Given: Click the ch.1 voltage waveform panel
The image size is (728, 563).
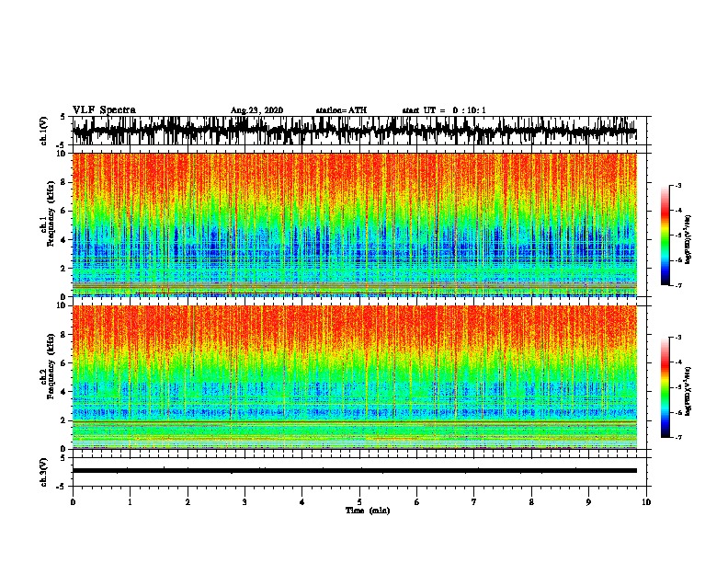Looking at the screenshot, I should pyautogui.click(x=358, y=131).
